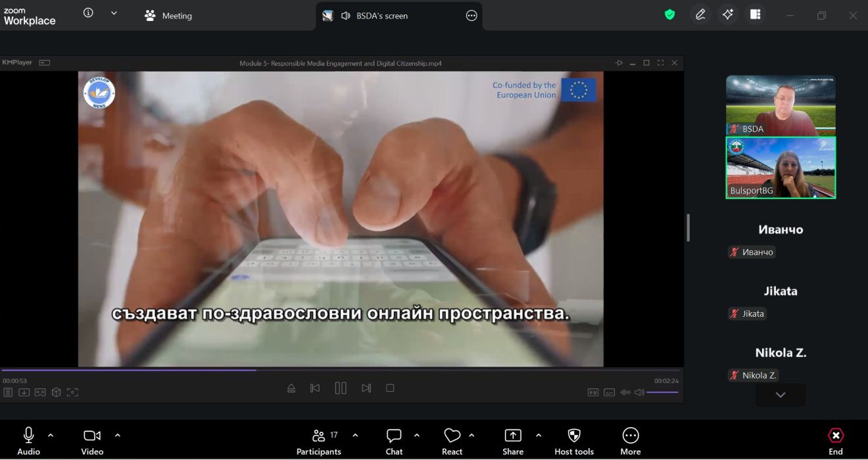The image size is (868, 460).
Task: Click the Share screen button
Action: pos(513,441)
